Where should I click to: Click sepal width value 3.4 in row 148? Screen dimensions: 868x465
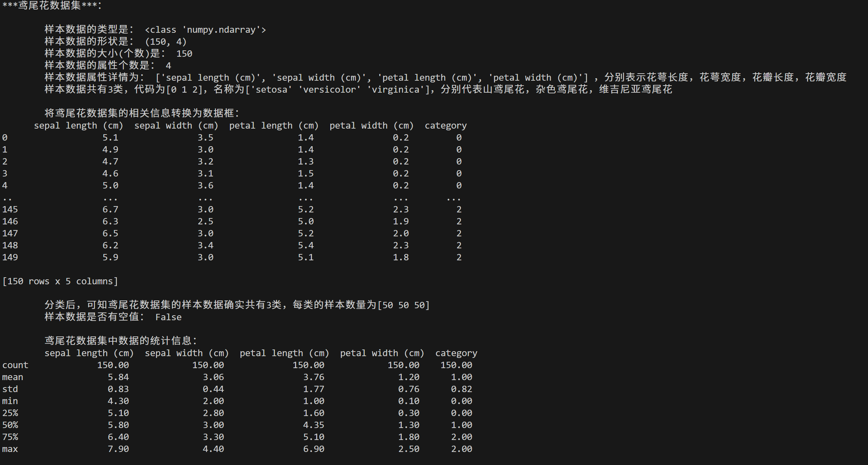[x=205, y=246]
